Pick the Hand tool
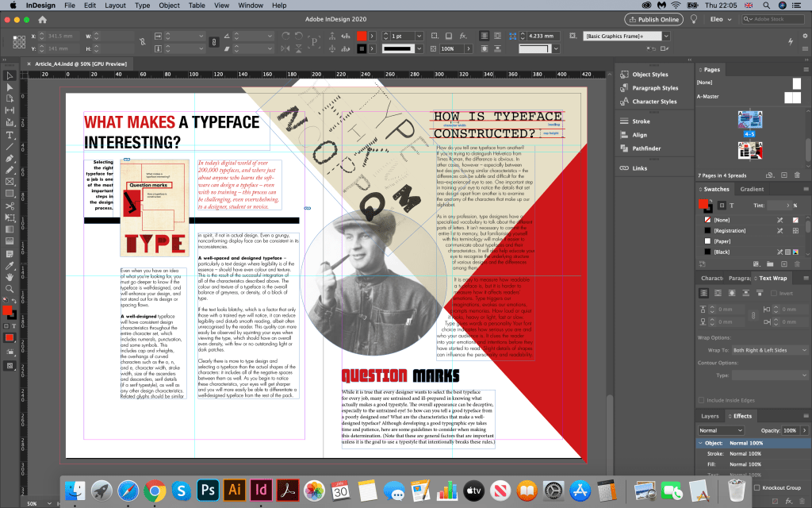Screen dimensions: 812x508 click(x=10, y=277)
